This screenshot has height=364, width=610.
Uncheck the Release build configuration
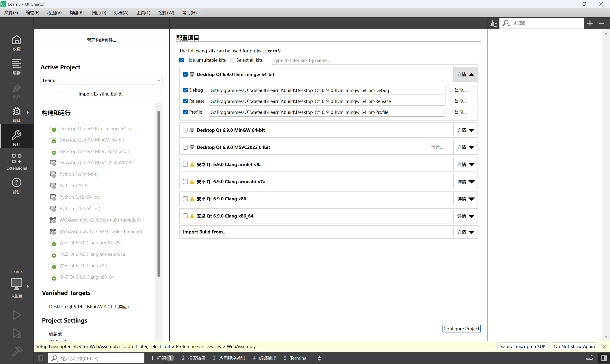coord(185,101)
